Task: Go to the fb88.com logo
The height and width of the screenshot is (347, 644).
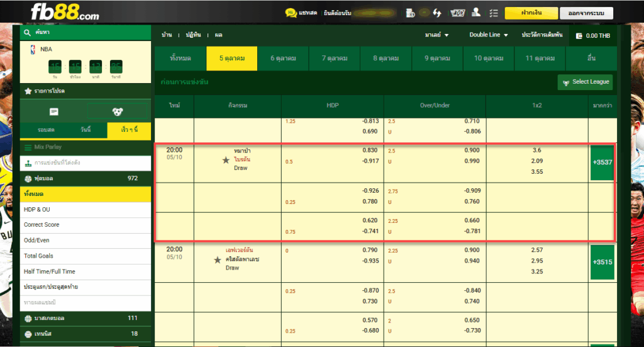Action: click(65, 13)
